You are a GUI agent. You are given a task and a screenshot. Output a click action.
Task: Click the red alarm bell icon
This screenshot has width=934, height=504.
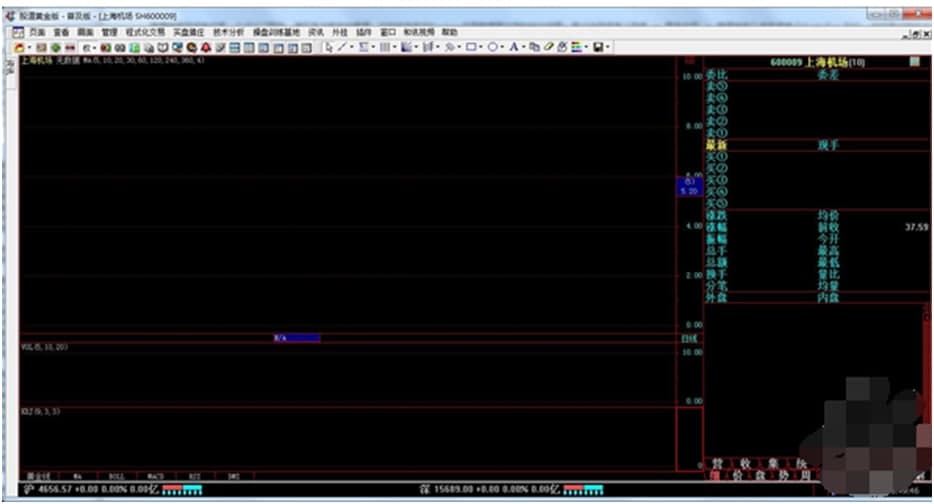[x=205, y=47]
